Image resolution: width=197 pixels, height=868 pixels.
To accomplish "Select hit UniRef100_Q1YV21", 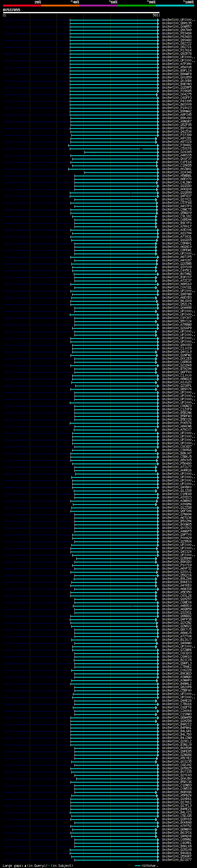I will point(176,200).
